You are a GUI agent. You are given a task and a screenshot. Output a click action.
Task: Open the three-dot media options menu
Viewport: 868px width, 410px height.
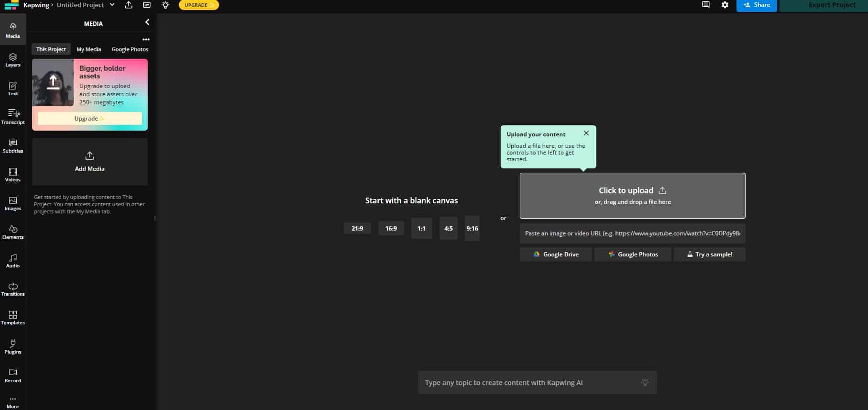(146, 40)
